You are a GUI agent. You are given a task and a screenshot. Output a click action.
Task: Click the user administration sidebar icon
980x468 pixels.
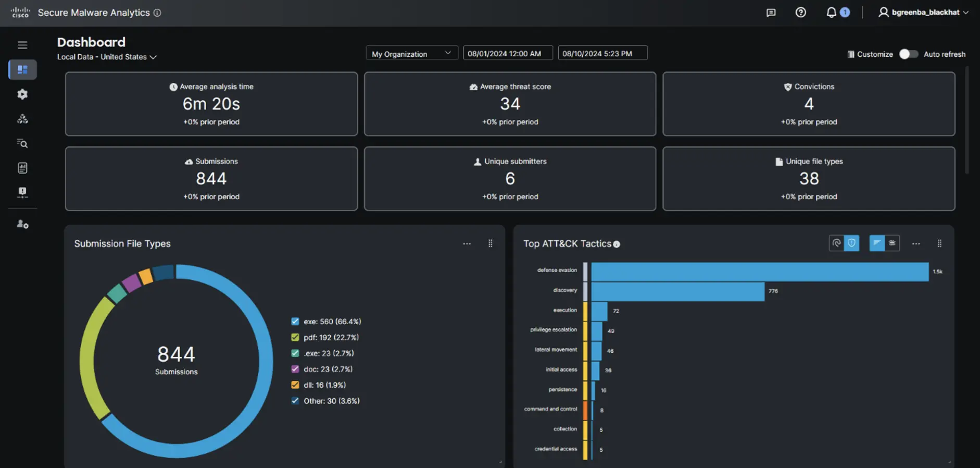pyautogui.click(x=22, y=224)
